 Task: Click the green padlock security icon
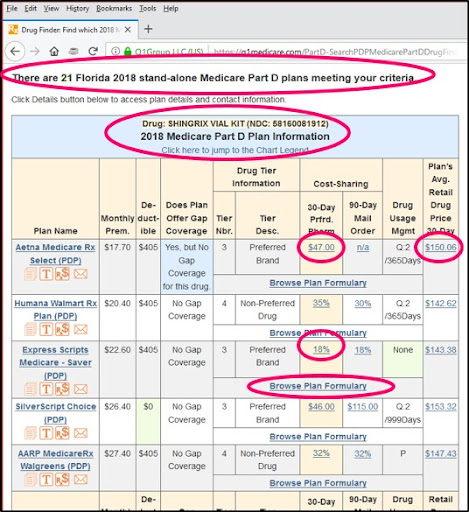tap(127, 51)
